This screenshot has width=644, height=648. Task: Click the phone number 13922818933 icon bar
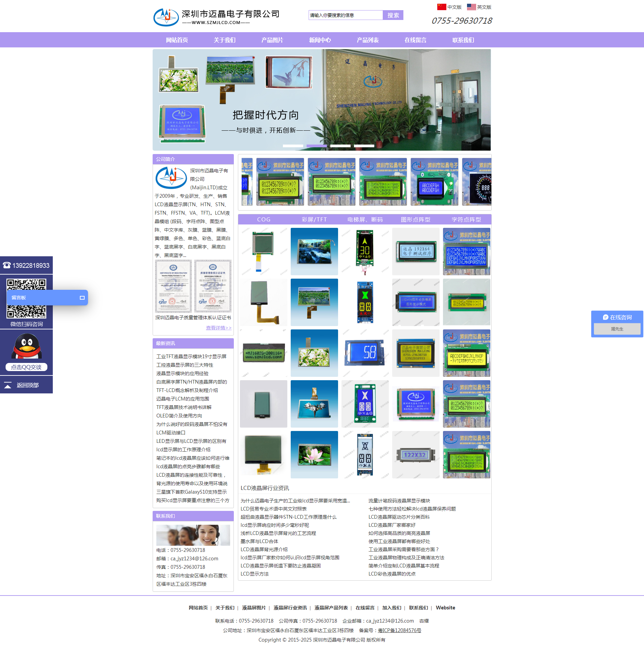tap(26, 265)
